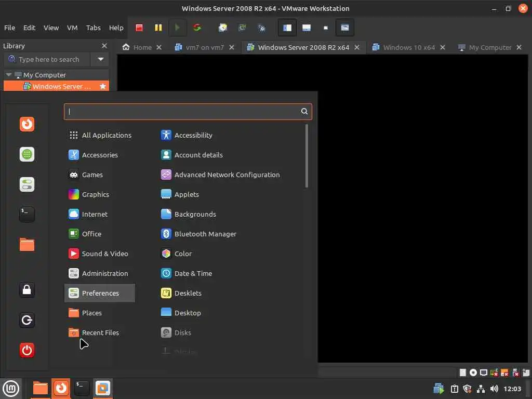Pause the VM with the yellow suspend icon
The height and width of the screenshot is (399, 532).
pos(158,28)
